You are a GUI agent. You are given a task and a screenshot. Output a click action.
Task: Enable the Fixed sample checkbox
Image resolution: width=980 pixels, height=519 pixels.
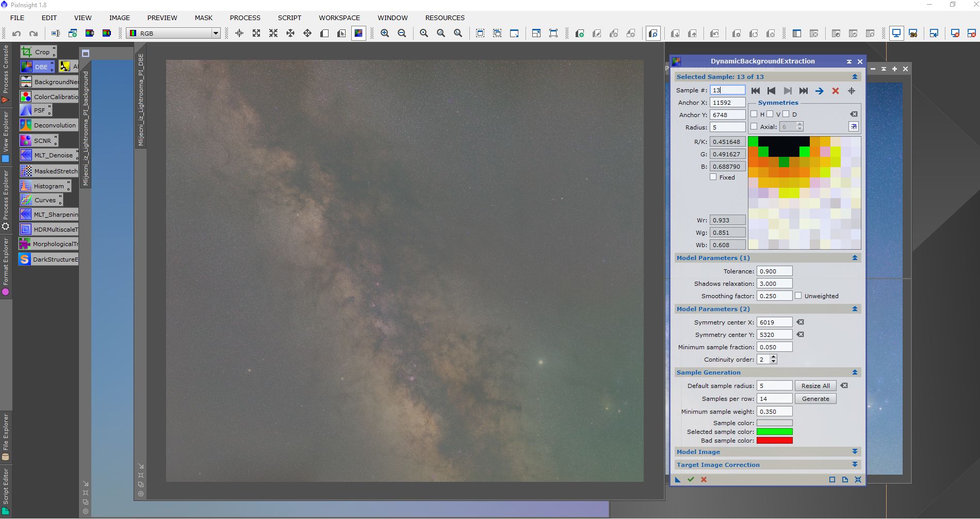click(x=713, y=177)
